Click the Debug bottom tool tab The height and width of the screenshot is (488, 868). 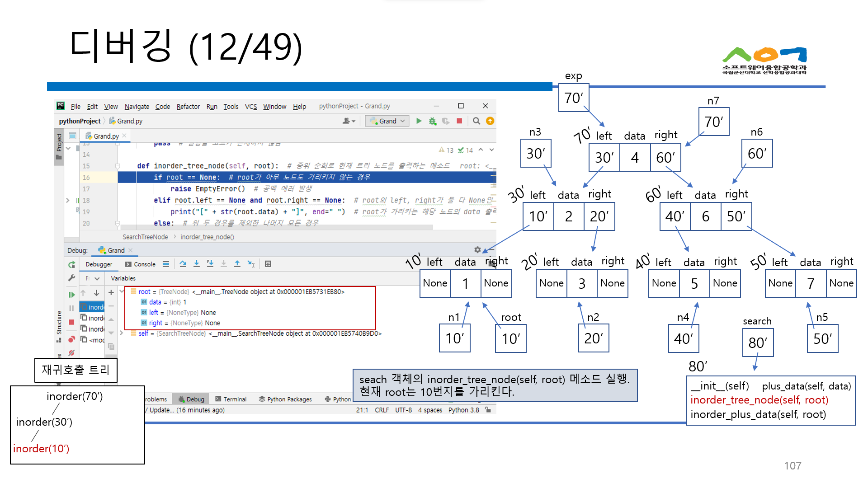[x=191, y=399]
